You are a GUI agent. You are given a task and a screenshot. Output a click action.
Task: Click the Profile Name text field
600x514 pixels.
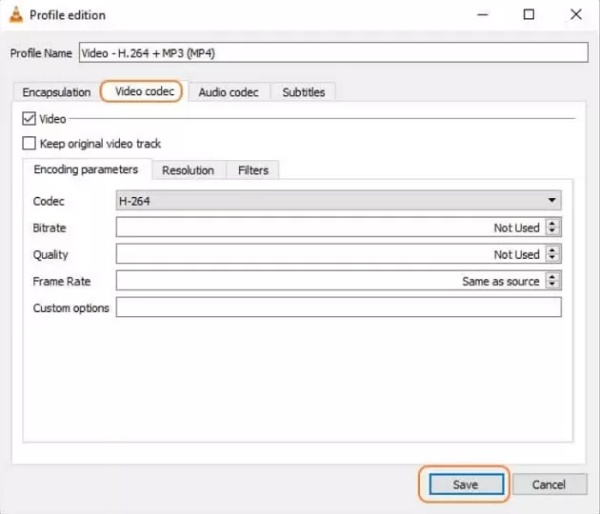(x=333, y=53)
